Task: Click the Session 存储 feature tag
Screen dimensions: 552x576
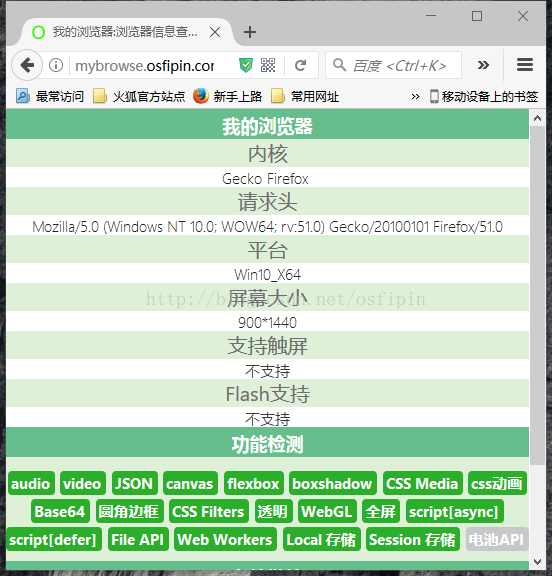Action: 413,539
